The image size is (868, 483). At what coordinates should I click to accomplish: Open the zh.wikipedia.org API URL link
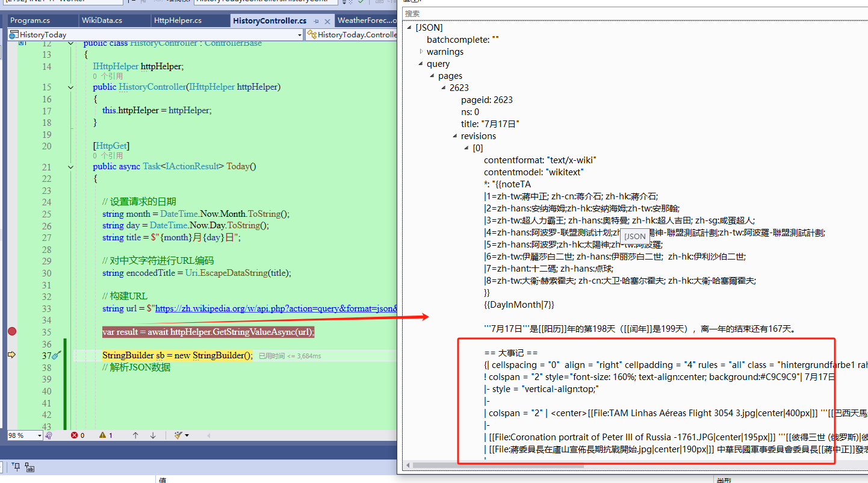277,308
